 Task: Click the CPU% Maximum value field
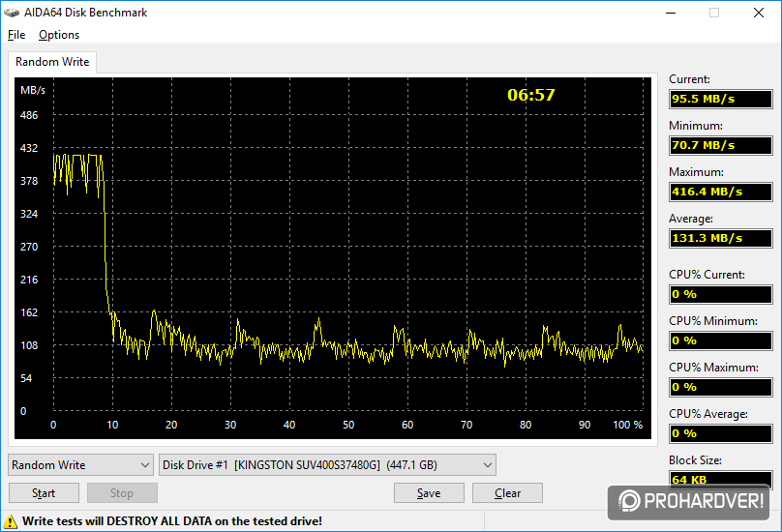tap(721, 387)
